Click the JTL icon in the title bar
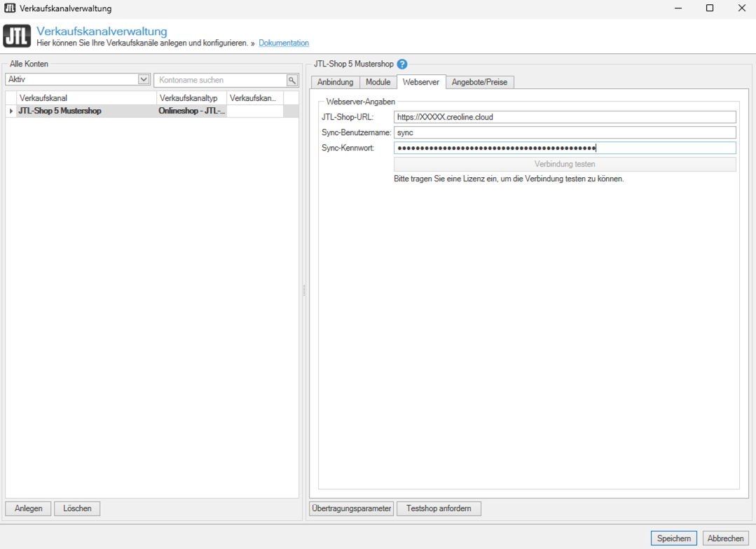 pos(10,8)
